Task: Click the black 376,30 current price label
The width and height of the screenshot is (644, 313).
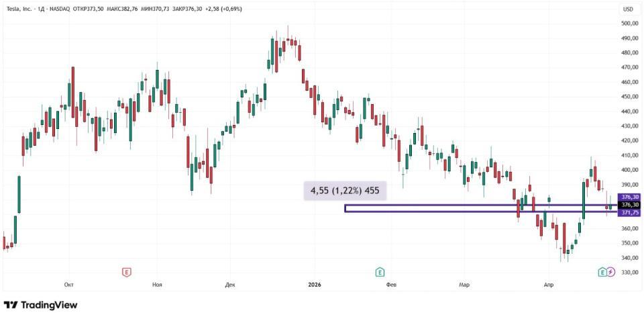Action: tap(630, 205)
